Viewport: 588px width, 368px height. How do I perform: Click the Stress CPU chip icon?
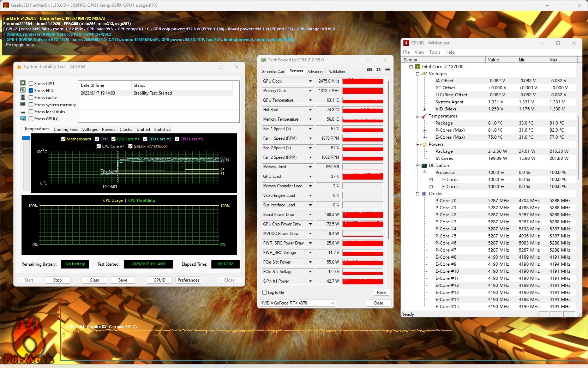click(23, 83)
